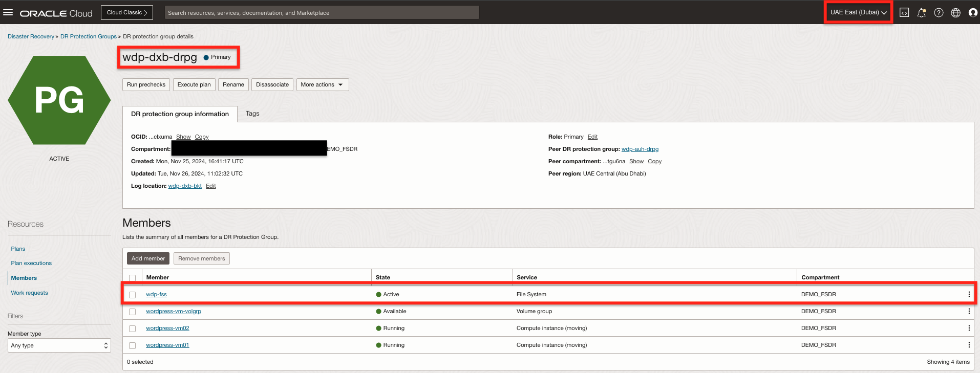Go to DR Protection Groups breadcrumb
The width and height of the screenshot is (980, 373).
pyautogui.click(x=89, y=36)
